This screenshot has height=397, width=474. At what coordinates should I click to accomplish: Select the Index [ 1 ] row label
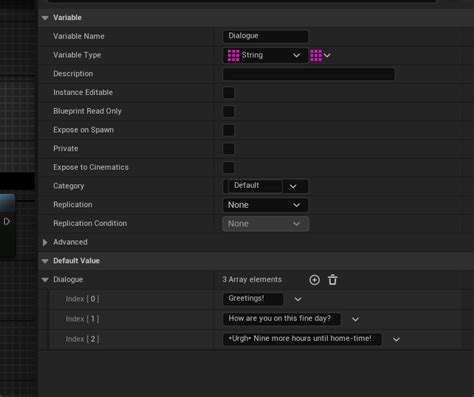point(82,319)
